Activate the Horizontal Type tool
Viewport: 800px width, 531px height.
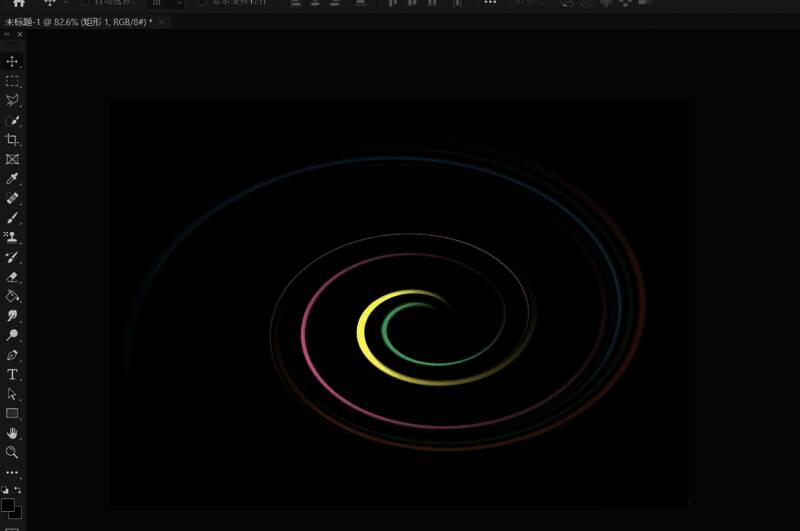click(12, 374)
